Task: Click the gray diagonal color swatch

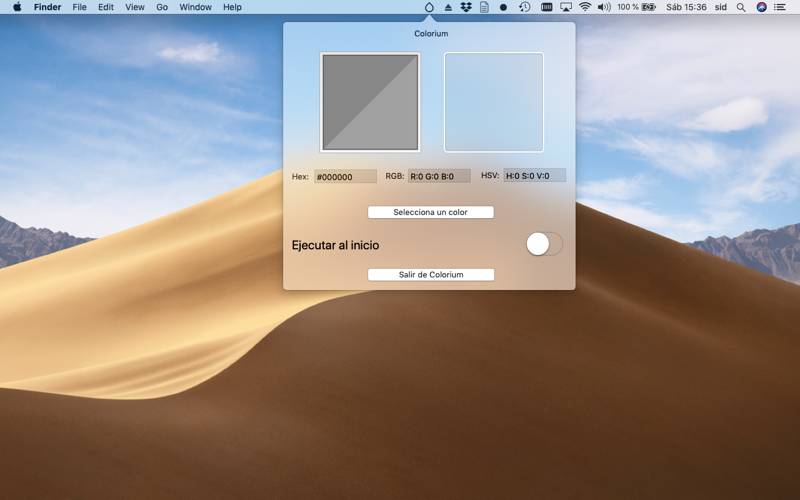Action: tap(370, 102)
